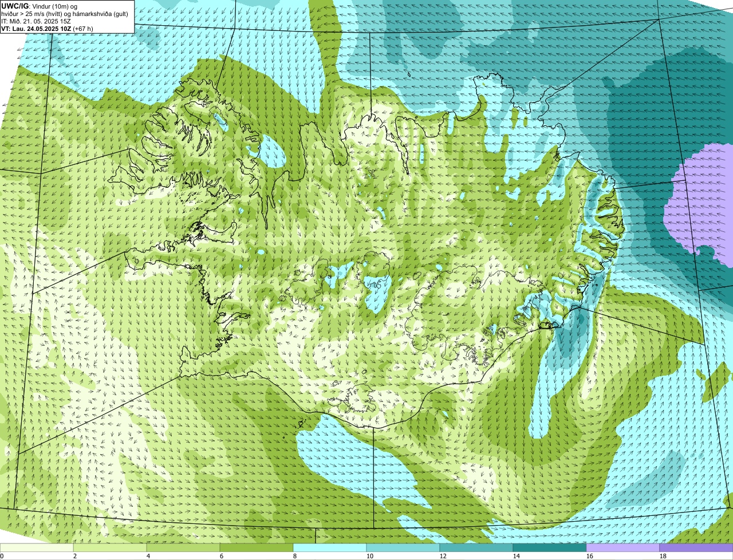Click the legend swatch between 2 and 4
Viewport: 733px width, 560px height.
pyautogui.click(x=111, y=548)
